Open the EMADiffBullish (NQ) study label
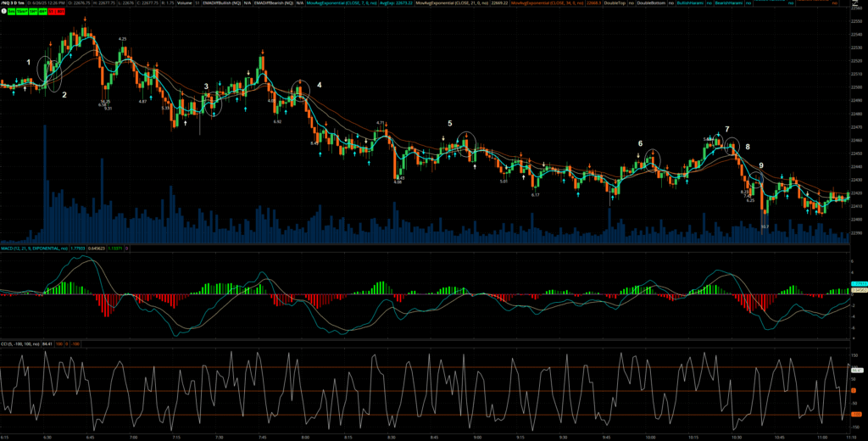The height and width of the screenshot is (441, 868). 221,3
